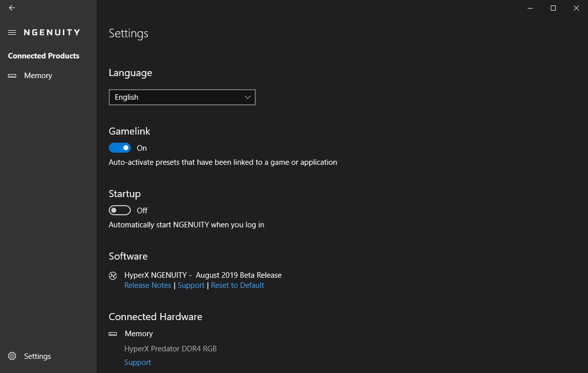Click the Settings page title
Viewport: 588px width, 373px height.
[x=129, y=34]
